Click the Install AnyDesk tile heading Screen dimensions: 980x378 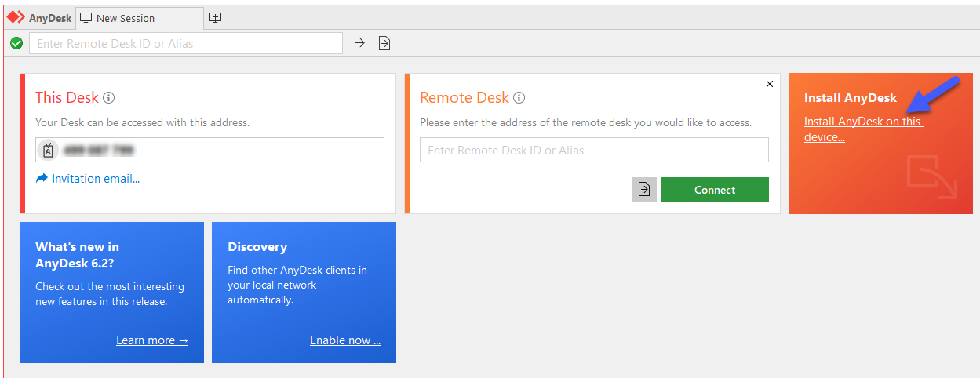pyautogui.click(x=851, y=98)
